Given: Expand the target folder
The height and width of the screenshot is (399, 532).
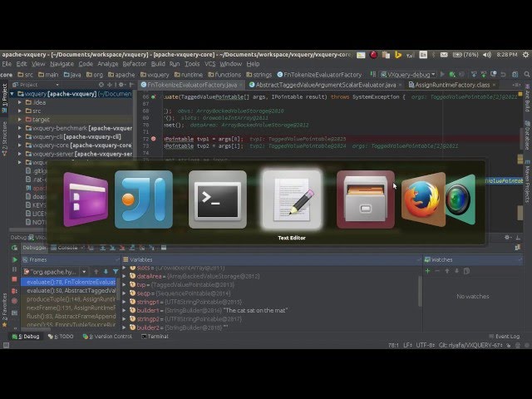Looking at the screenshot, I should pos(20,120).
